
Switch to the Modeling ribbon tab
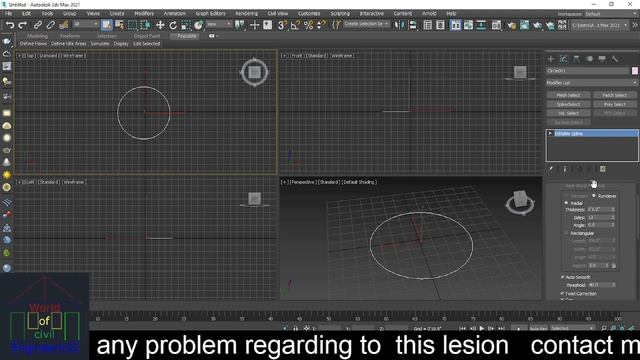click(x=37, y=36)
